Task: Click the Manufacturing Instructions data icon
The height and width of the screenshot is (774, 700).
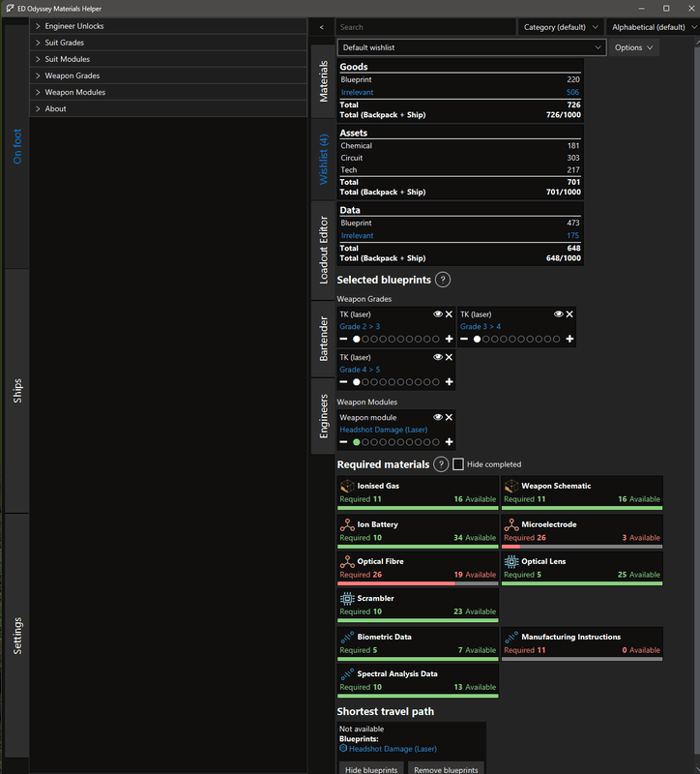Action: pos(511,637)
